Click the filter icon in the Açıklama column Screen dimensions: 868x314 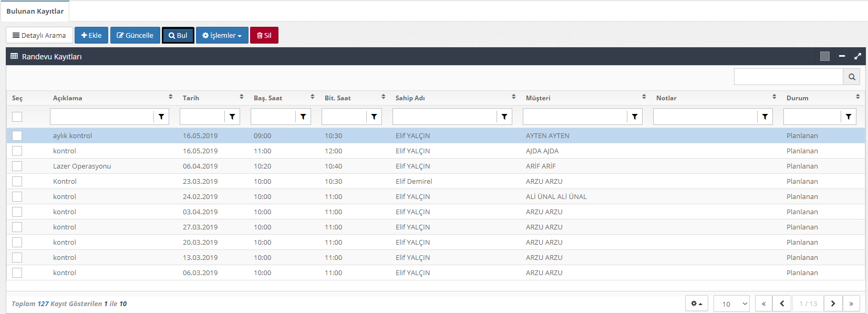pos(161,117)
